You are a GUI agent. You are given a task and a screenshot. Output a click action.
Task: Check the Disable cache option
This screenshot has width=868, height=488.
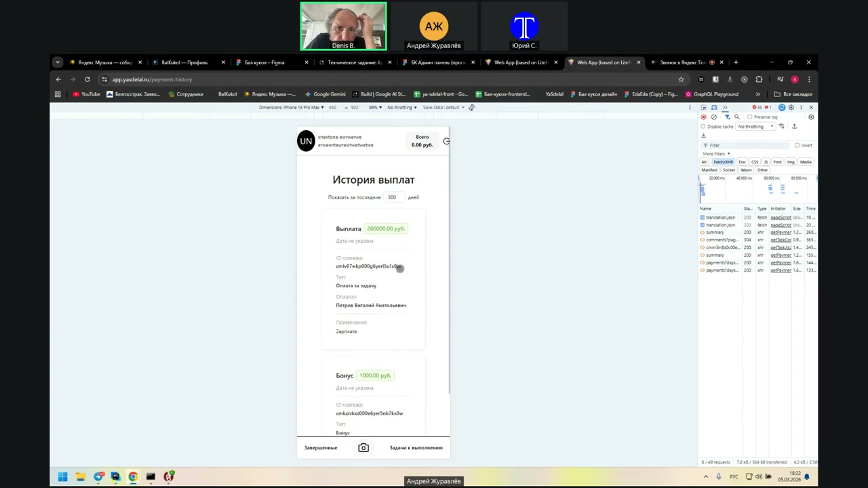pyautogui.click(x=703, y=127)
